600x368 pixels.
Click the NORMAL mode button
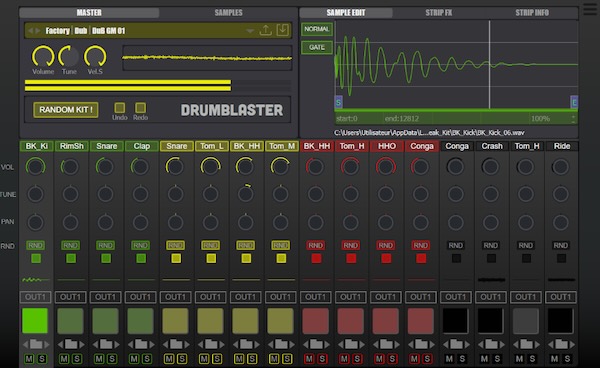point(317,29)
